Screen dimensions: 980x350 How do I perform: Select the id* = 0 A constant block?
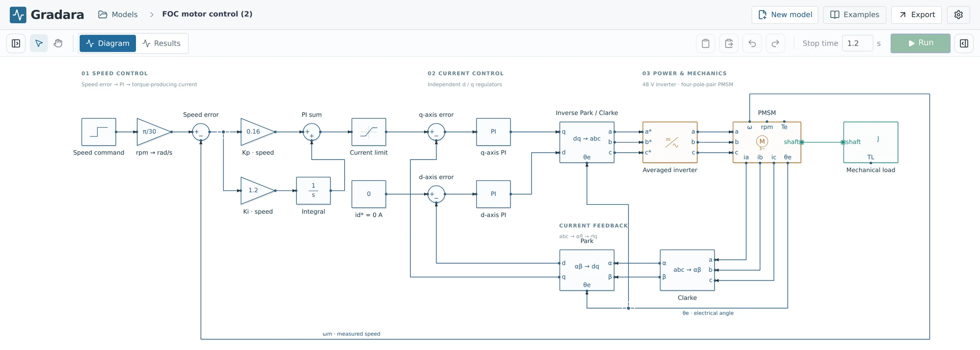(369, 194)
